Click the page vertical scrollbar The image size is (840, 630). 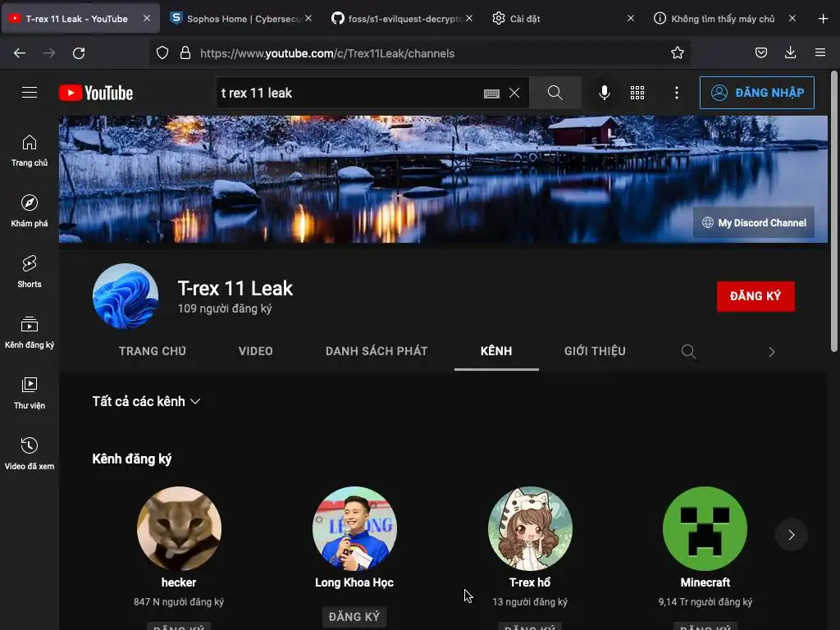(x=833, y=211)
